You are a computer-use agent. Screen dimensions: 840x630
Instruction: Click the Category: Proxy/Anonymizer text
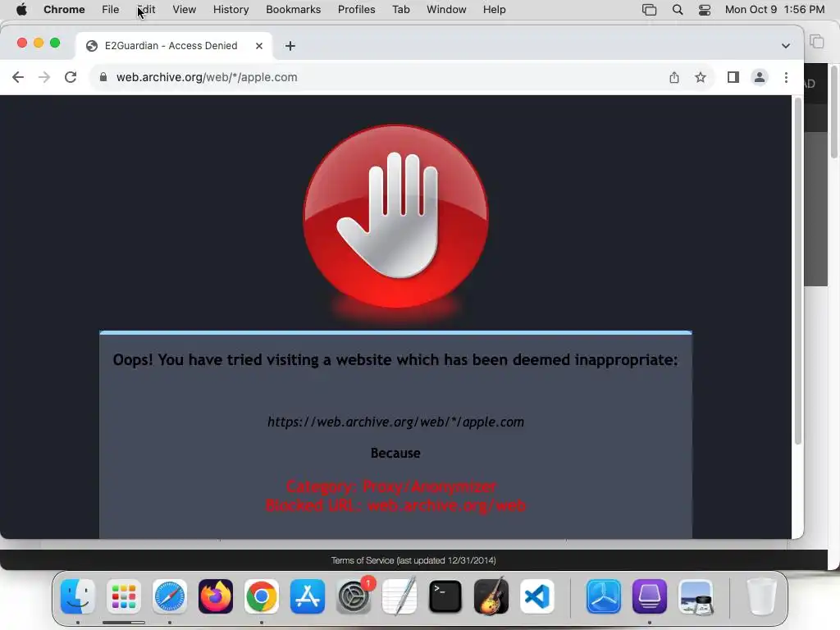(391, 486)
